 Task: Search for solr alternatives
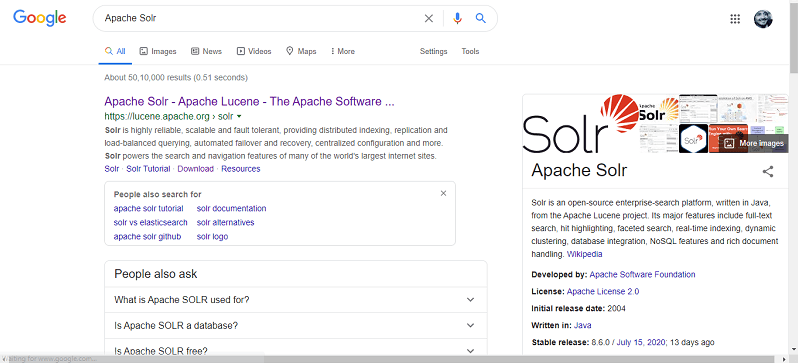coord(225,222)
